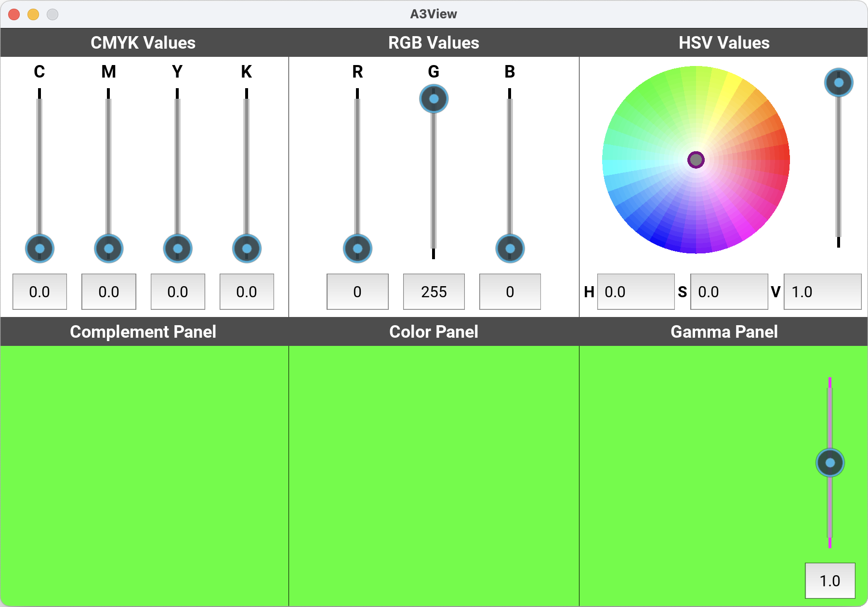
Task: Click the V value input field
Action: [822, 291]
